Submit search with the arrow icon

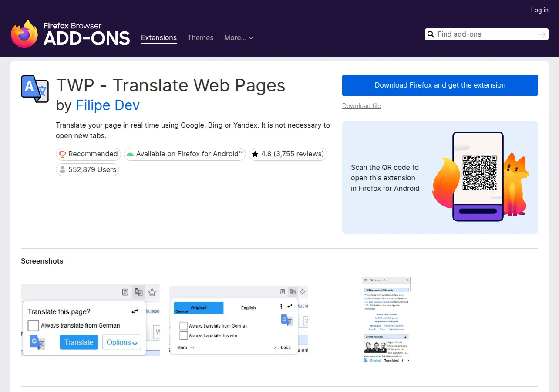542,34
